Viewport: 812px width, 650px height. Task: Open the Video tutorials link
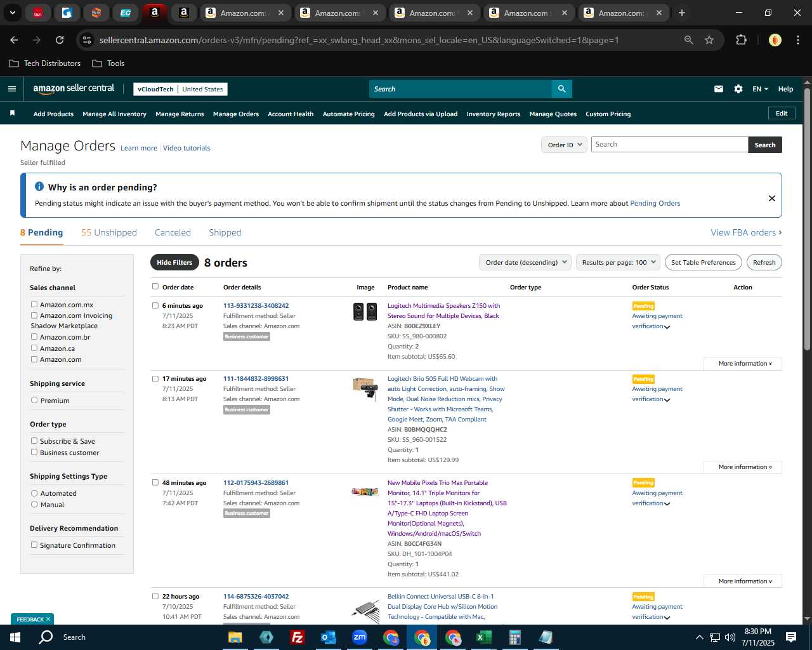click(x=187, y=148)
